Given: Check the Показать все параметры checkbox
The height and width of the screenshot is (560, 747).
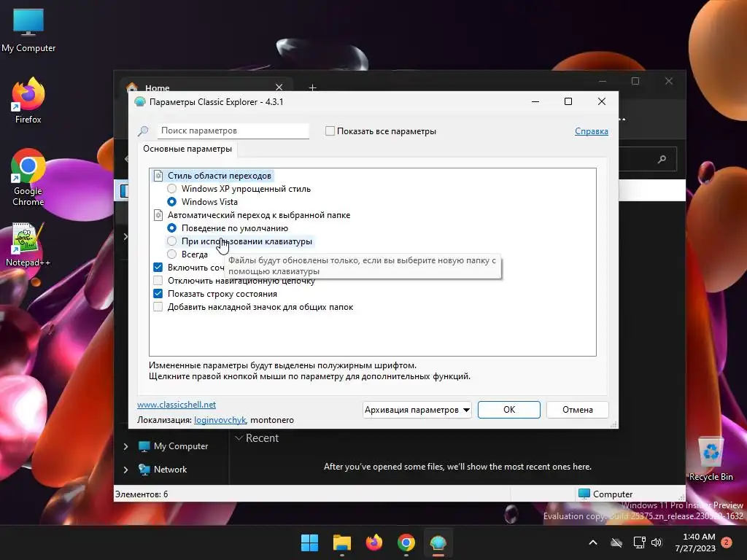Looking at the screenshot, I should [x=330, y=131].
